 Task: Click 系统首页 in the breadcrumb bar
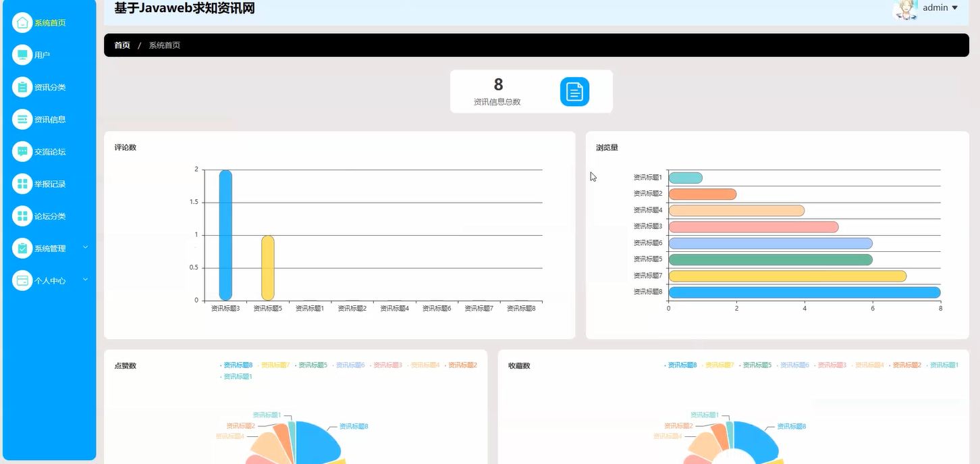[x=165, y=45]
